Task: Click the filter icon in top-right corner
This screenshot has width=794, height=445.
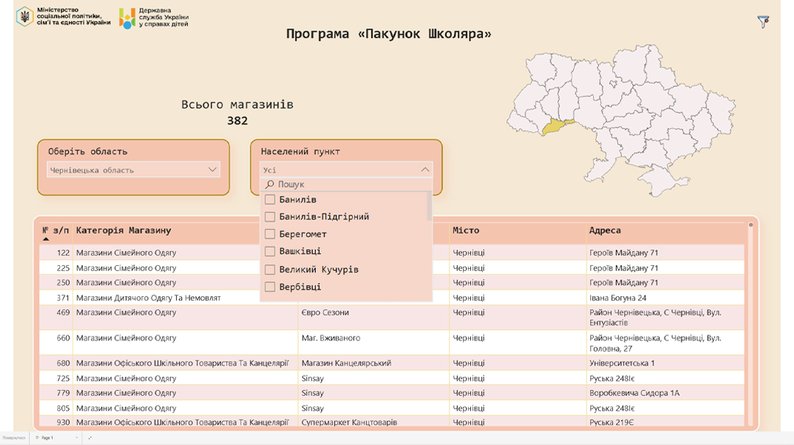Action: pos(763,21)
